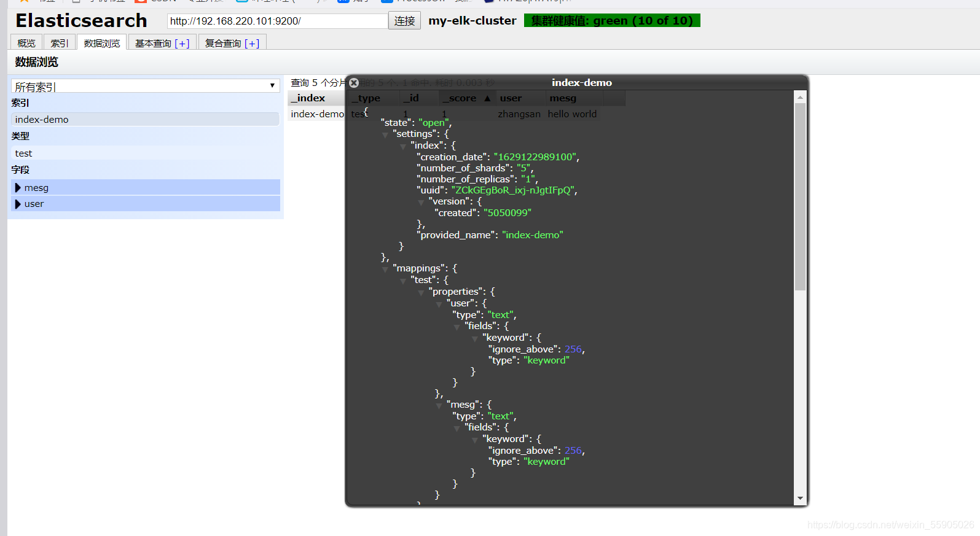
Task: Collapse the "index" JSON node
Action: pyautogui.click(x=403, y=146)
